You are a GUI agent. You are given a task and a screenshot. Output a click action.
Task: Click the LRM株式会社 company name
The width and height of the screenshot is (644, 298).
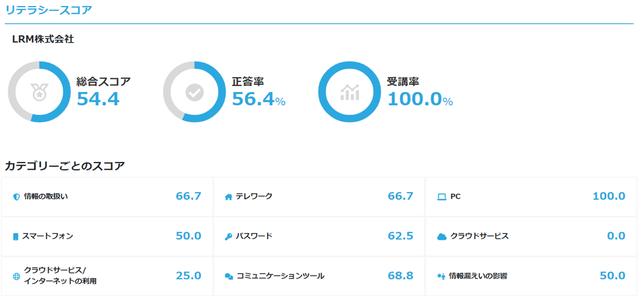pos(43,39)
